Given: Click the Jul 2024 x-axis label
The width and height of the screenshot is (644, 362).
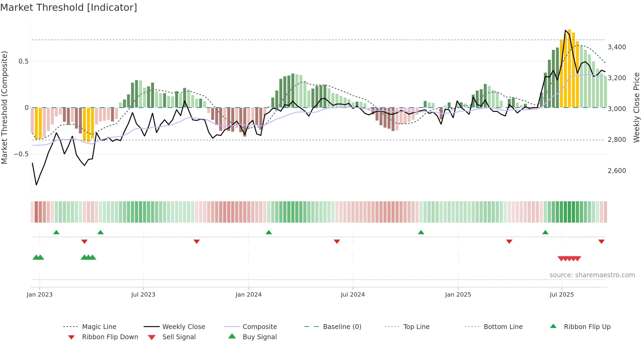Looking at the screenshot, I should [x=353, y=294].
